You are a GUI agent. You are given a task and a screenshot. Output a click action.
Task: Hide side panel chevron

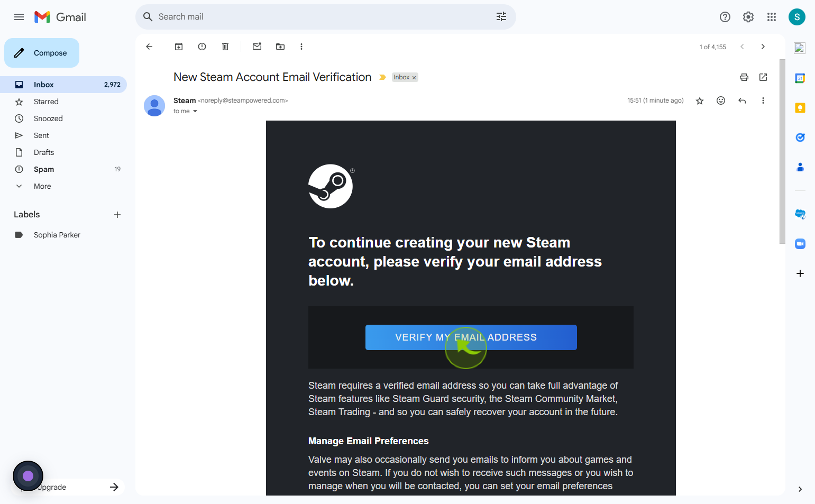click(x=800, y=489)
